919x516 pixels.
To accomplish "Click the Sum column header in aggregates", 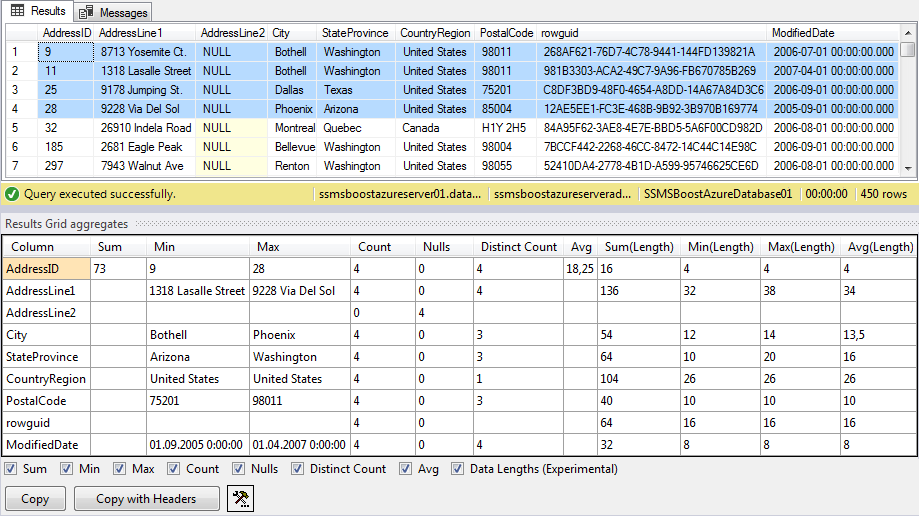I will (x=119, y=247).
